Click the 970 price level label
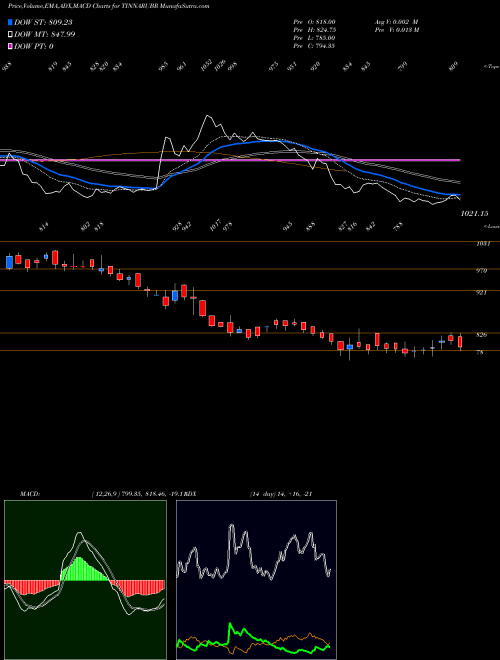 click(x=482, y=271)
